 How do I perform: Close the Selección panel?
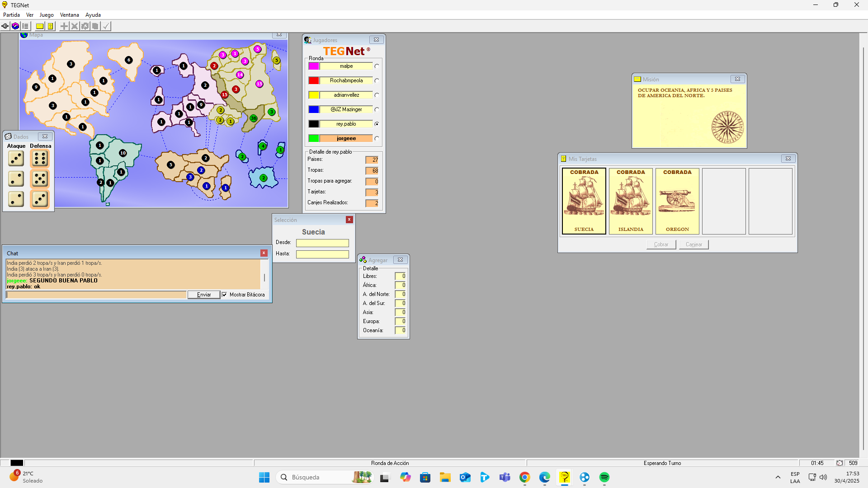click(x=349, y=220)
